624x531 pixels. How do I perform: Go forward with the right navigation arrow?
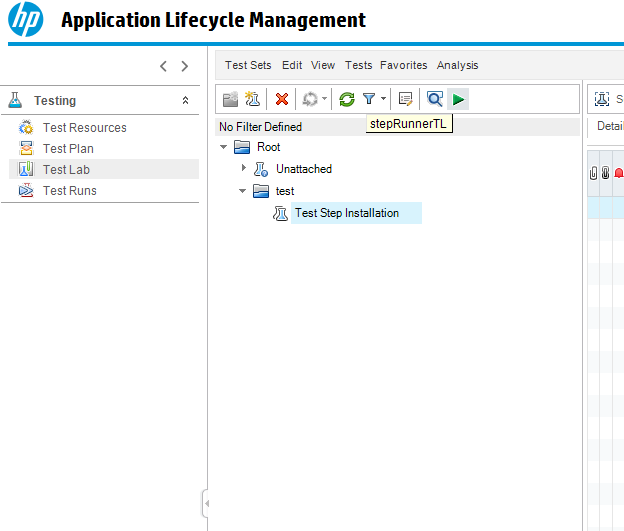tap(184, 66)
